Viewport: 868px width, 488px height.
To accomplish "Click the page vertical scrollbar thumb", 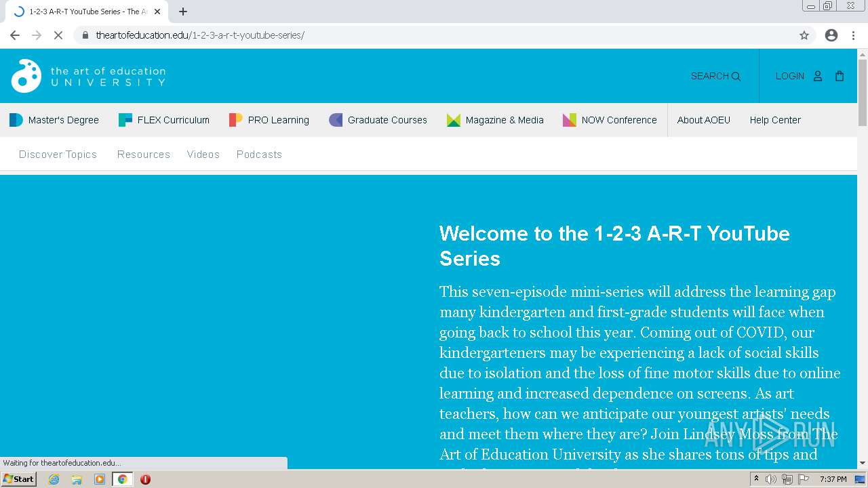I will (x=863, y=93).
